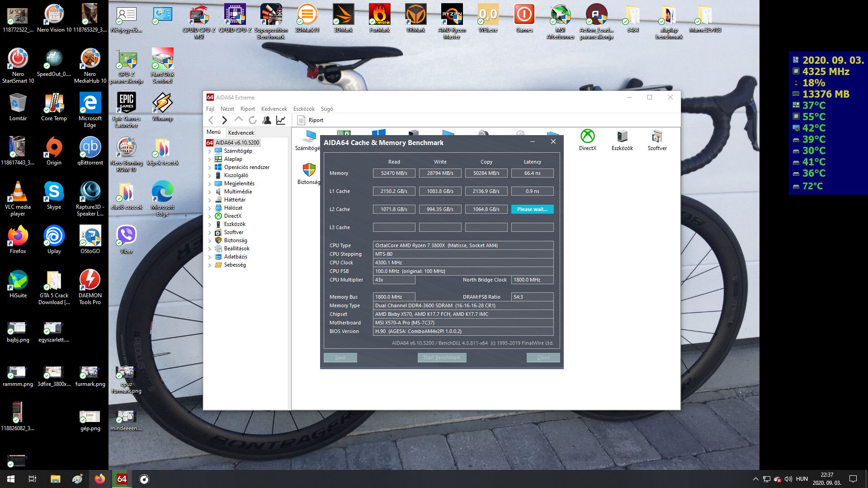868x488 pixels.
Task: Open File Explorer from the taskbar
Action: coord(55,479)
